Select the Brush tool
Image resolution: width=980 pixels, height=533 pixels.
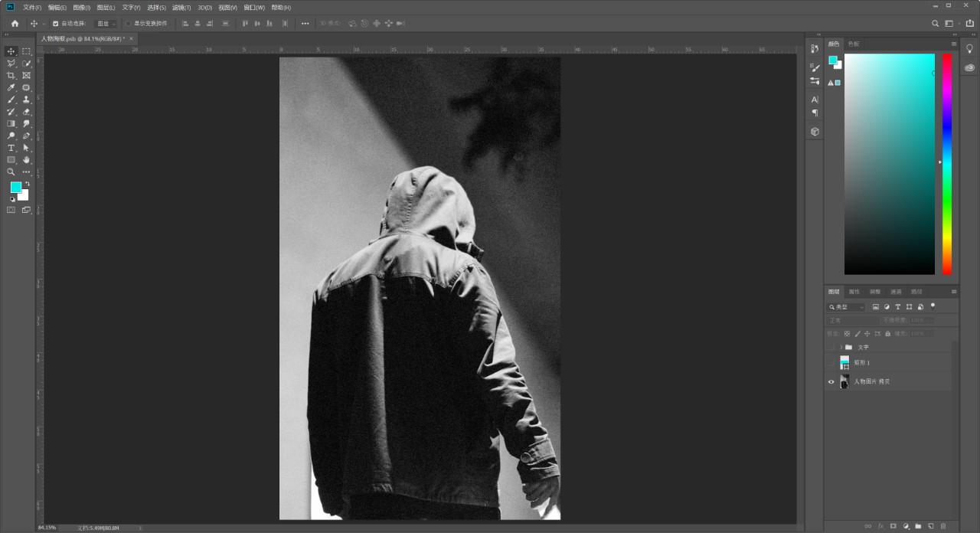11,100
